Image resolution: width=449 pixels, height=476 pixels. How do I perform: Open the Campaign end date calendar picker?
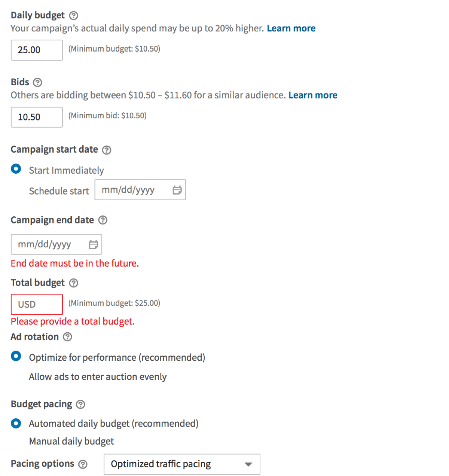point(94,244)
